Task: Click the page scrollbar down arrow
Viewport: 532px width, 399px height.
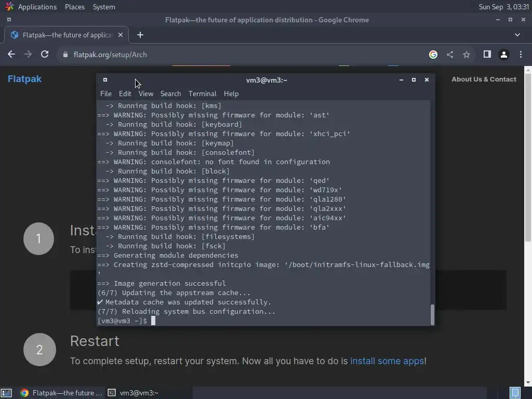Action: click(528, 383)
